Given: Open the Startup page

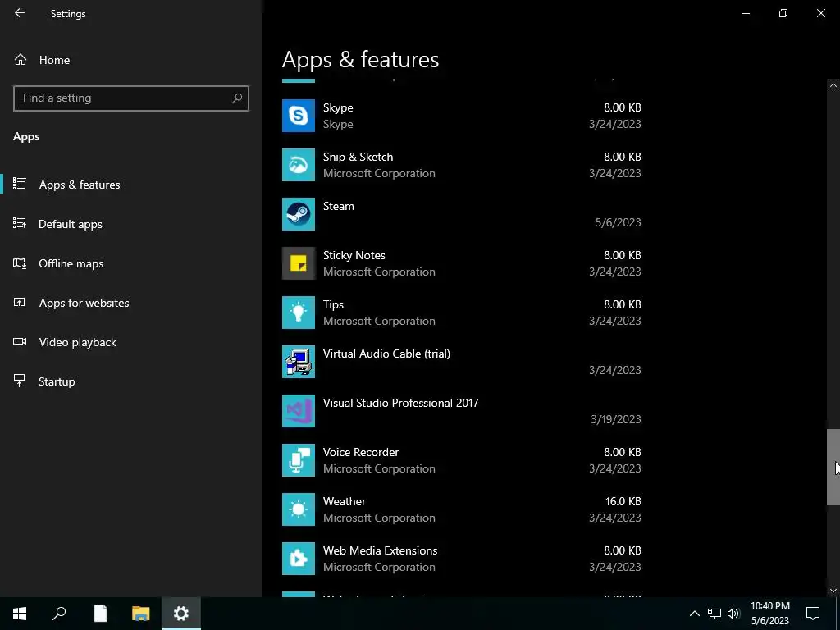Looking at the screenshot, I should [131, 381].
